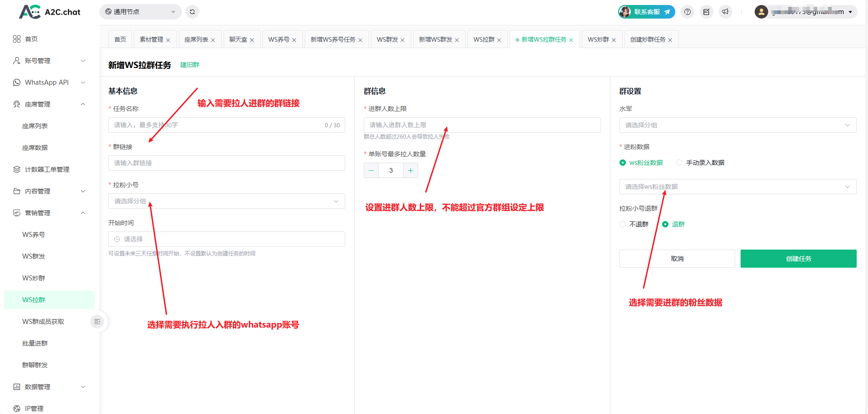Image resolution: width=868 pixels, height=414 pixels.
Task: Open the notes icon in top bar
Action: click(707, 12)
